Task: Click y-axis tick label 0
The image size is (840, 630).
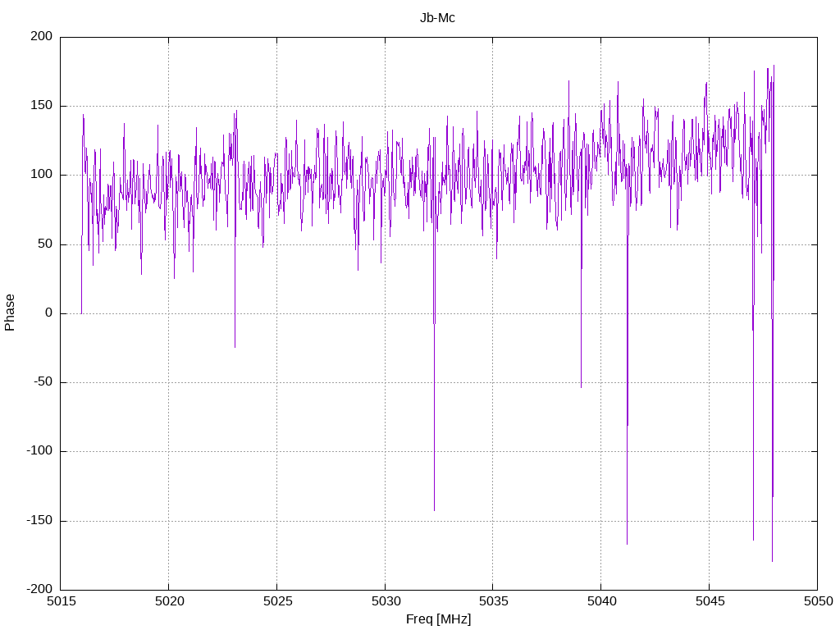Action: pyautogui.click(x=49, y=313)
